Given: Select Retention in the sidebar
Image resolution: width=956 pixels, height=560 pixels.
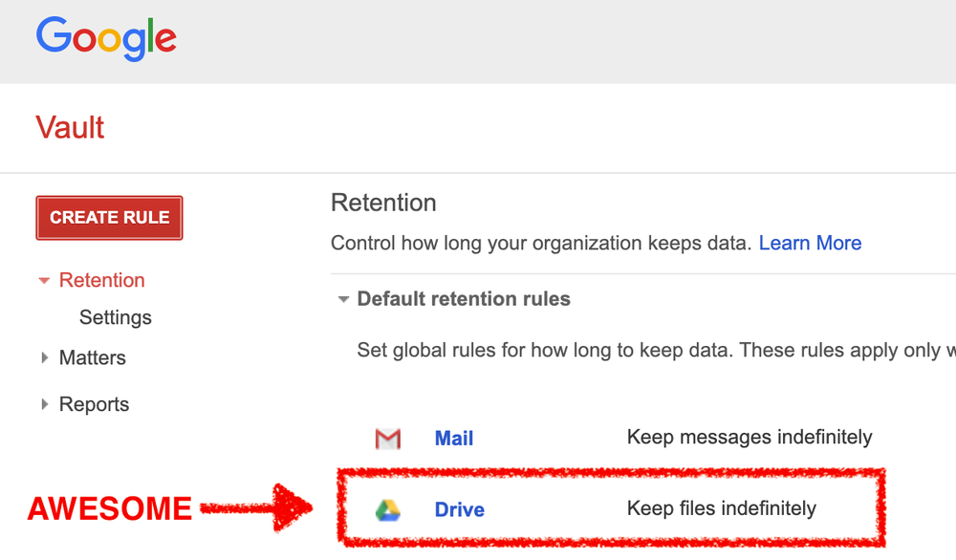Looking at the screenshot, I should tap(102, 280).
